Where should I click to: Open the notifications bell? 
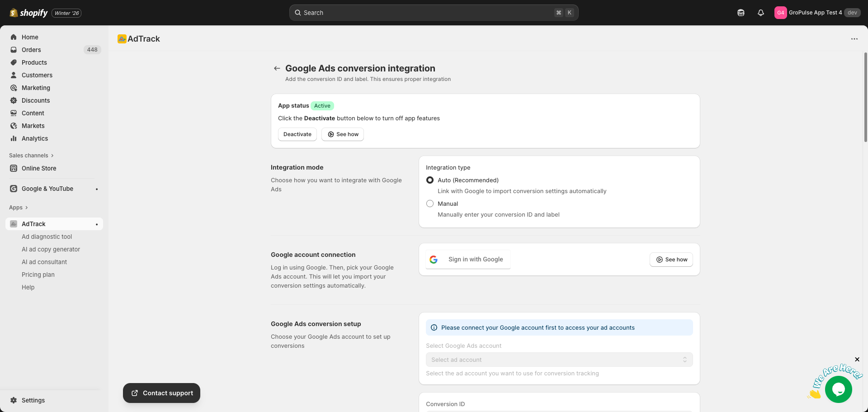[x=760, y=13]
